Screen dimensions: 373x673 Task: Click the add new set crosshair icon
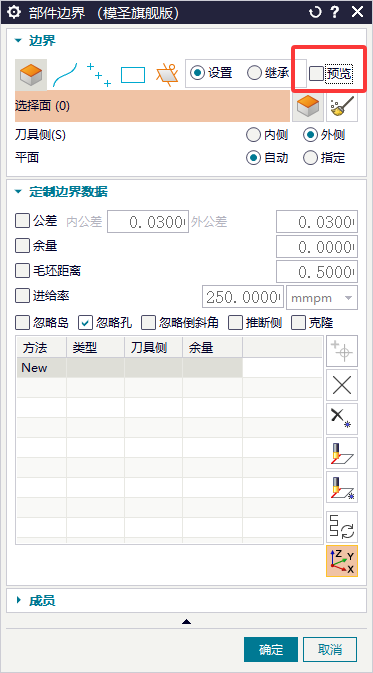pos(342,351)
